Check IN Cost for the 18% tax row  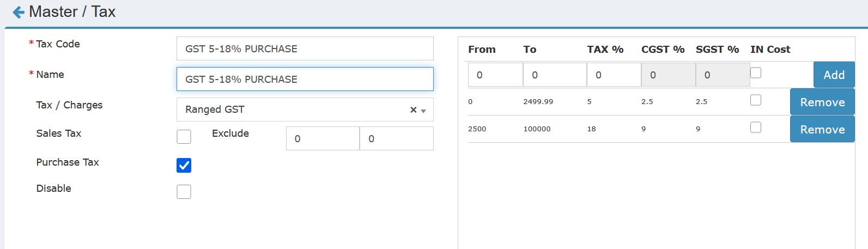click(756, 127)
